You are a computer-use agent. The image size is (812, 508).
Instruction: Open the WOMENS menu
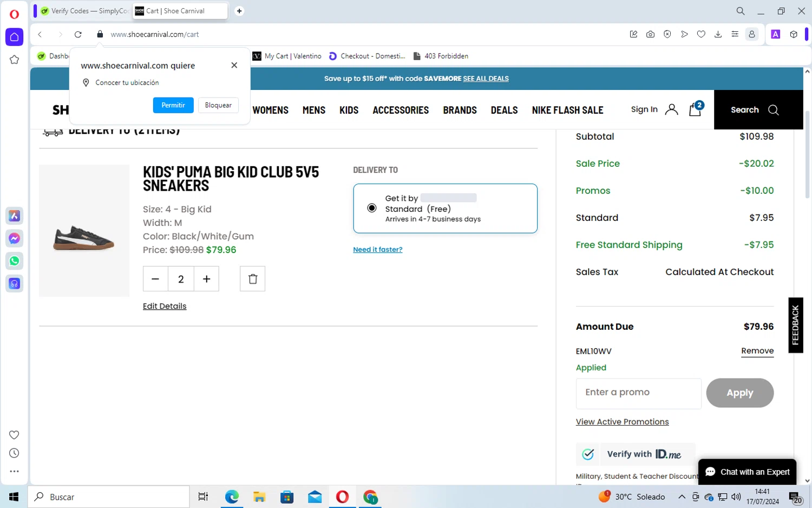click(x=271, y=110)
